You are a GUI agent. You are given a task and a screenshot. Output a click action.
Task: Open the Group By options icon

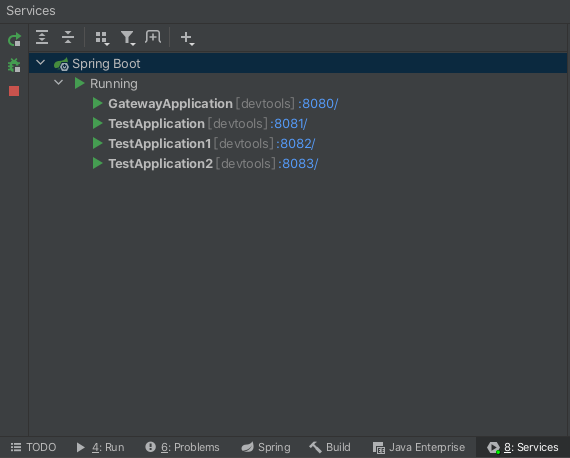click(102, 38)
